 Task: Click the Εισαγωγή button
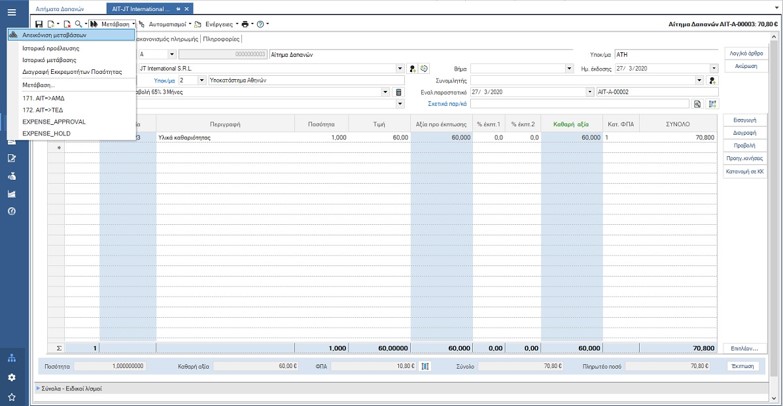point(745,120)
